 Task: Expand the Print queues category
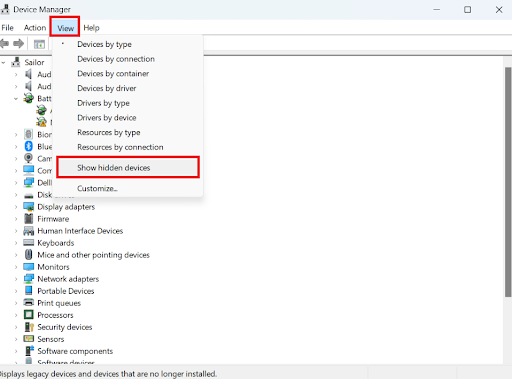pyautogui.click(x=16, y=303)
